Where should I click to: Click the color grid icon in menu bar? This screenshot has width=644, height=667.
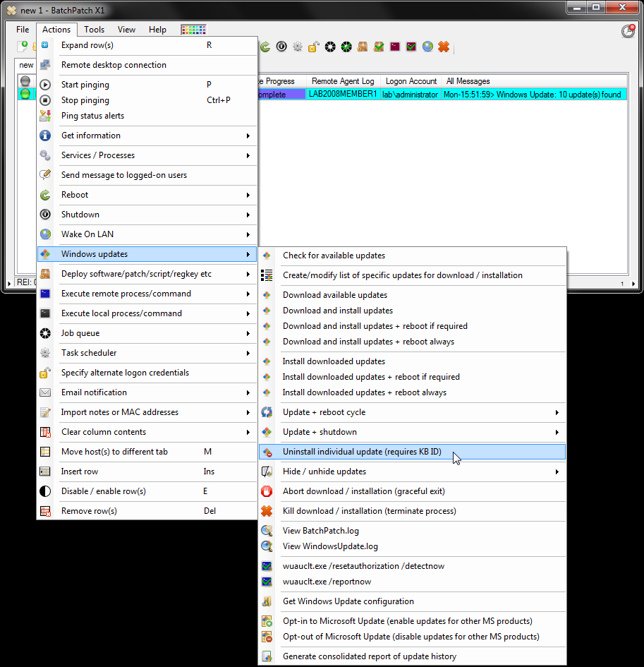coord(193,30)
